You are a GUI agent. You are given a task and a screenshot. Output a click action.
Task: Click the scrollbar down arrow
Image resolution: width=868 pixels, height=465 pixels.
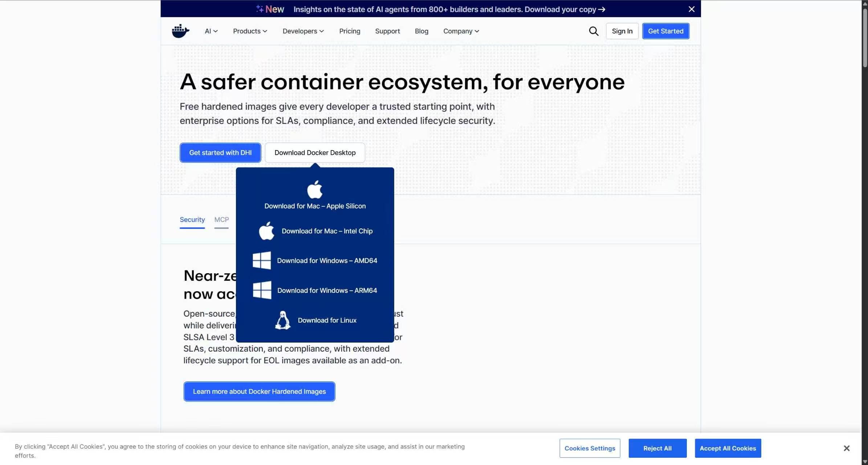865,462
